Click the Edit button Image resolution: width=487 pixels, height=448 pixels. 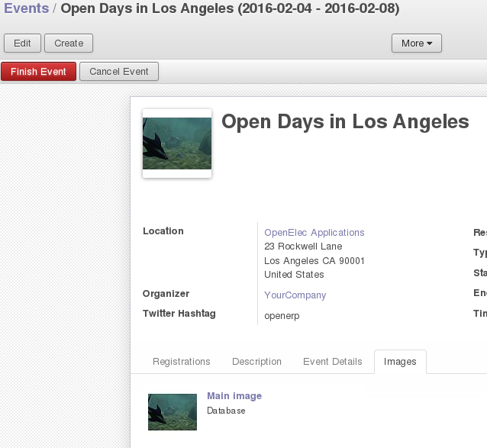tap(22, 44)
